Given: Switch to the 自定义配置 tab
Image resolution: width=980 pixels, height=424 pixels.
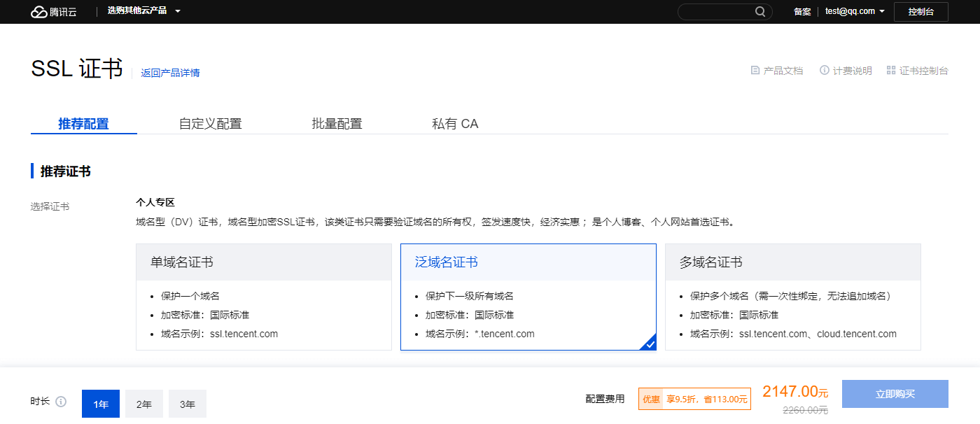Looking at the screenshot, I should [x=210, y=124].
